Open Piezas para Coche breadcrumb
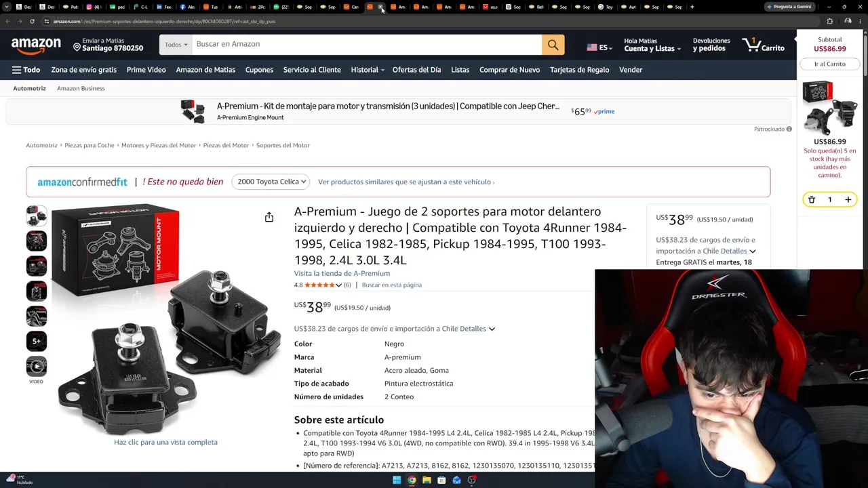Image resolution: width=868 pixels, height=488 pixels. tap(90, 145)
